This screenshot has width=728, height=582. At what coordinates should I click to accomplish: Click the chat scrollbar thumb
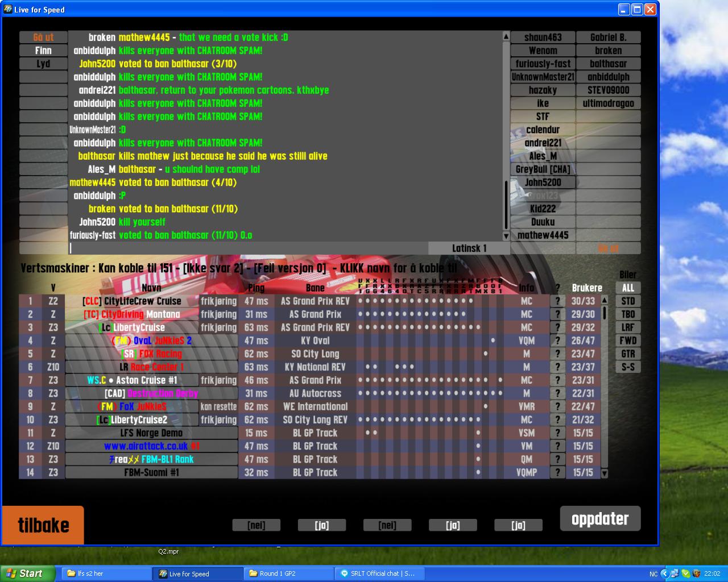506,205
